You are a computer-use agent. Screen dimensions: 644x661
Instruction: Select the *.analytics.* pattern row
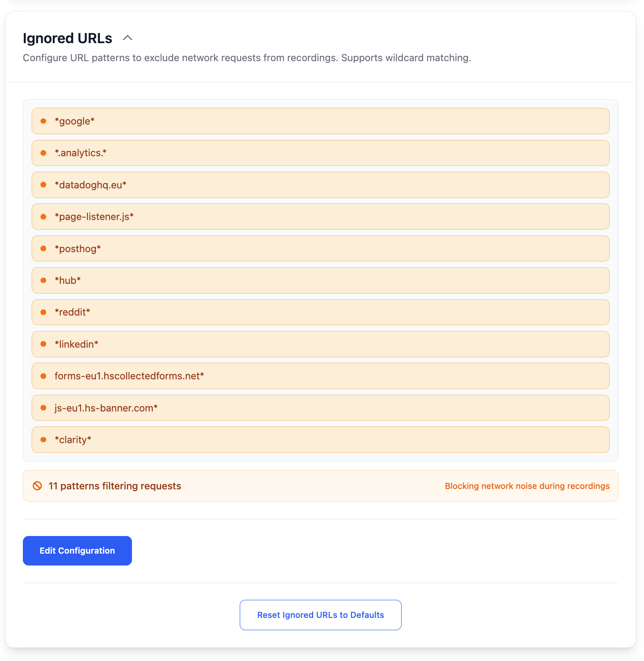click(320, 153)
